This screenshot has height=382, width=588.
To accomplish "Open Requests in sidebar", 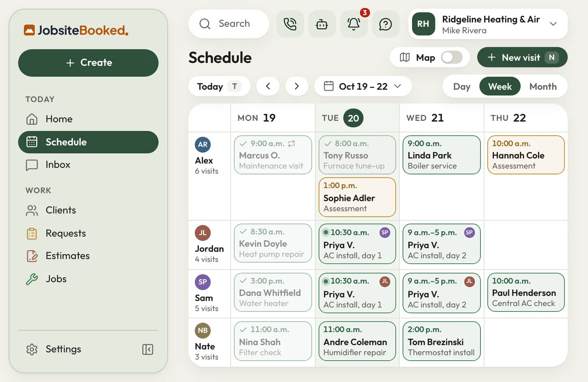I will pos(88,233).
